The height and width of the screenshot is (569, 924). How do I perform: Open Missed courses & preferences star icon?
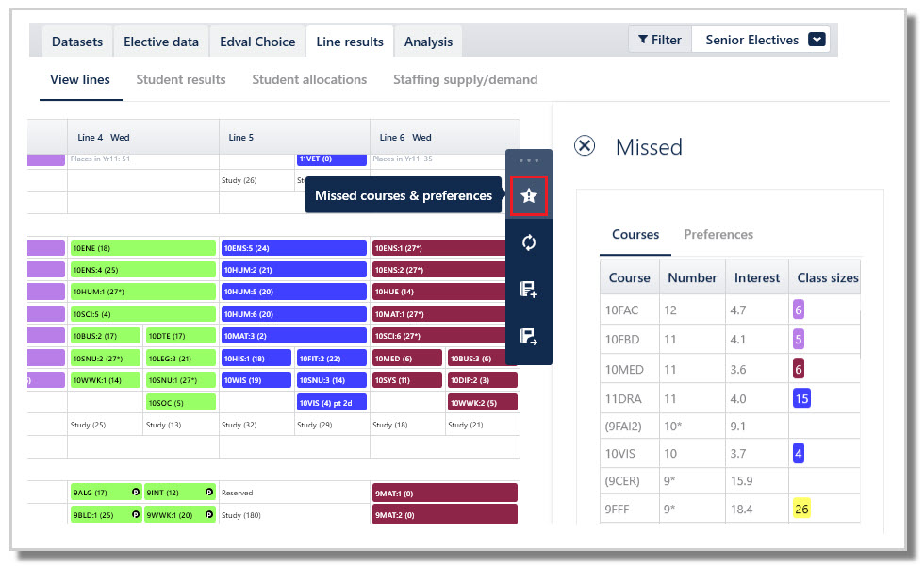pos(529,195)
